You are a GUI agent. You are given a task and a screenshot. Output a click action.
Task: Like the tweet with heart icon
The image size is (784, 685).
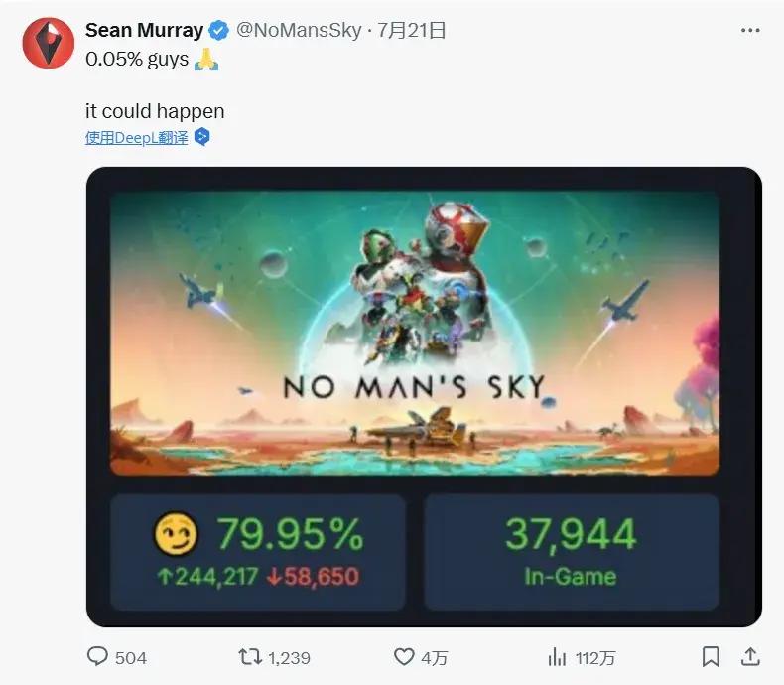(404, 657)
